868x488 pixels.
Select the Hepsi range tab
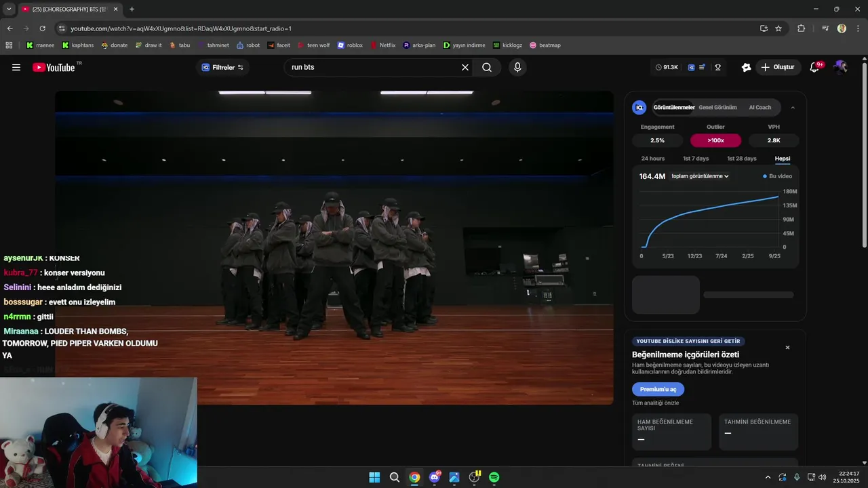783,159
